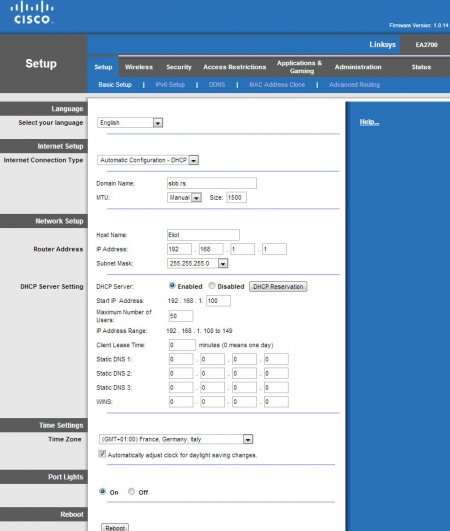Click the Cisco logo

pyautogui.click(x=32, y=13)
